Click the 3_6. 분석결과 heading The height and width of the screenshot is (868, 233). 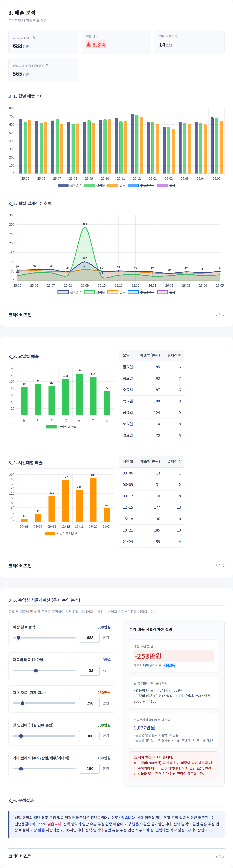tap(21, 800)
